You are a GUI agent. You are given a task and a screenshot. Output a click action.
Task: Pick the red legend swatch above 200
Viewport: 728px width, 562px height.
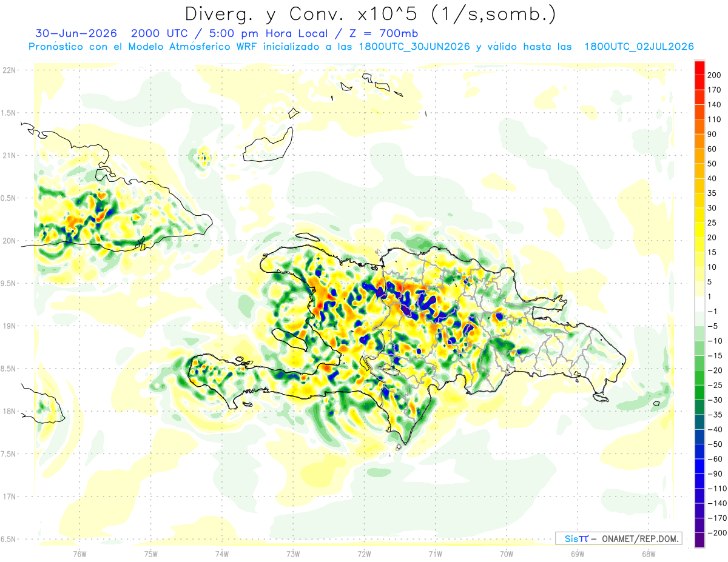[x=699, y=68]
